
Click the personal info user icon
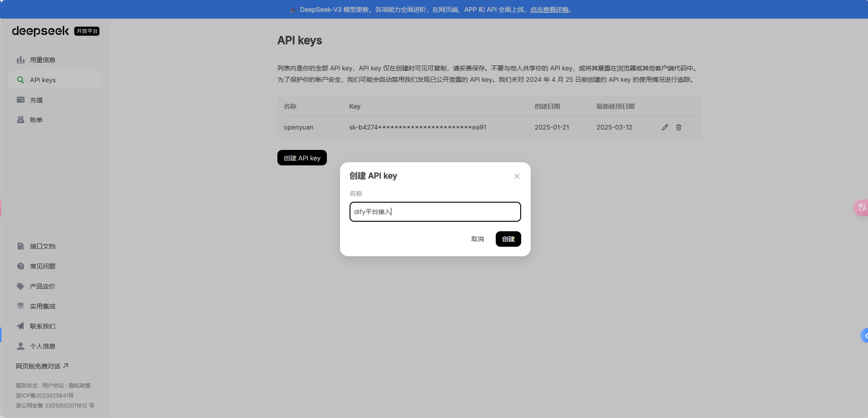pyautogui.click(x=20, y=346)
